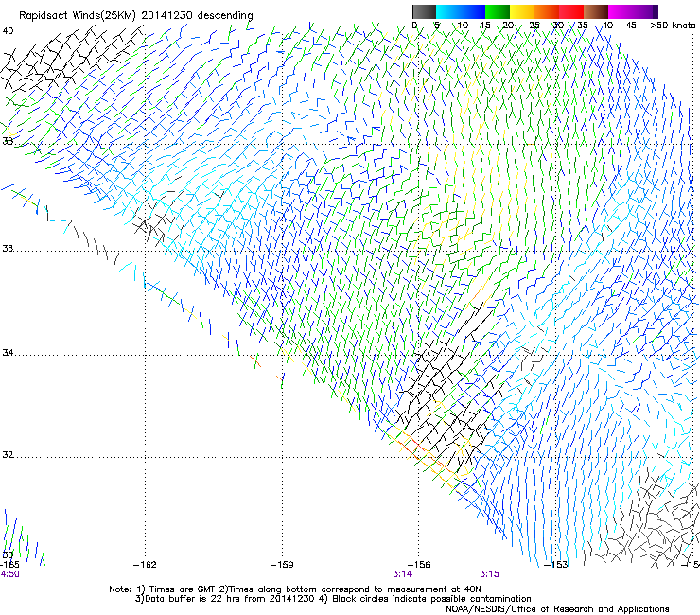Click the '-162' longitude axis label
This screenshot has width=700, height=615.
pyautogui.click(x=145, y=565)
